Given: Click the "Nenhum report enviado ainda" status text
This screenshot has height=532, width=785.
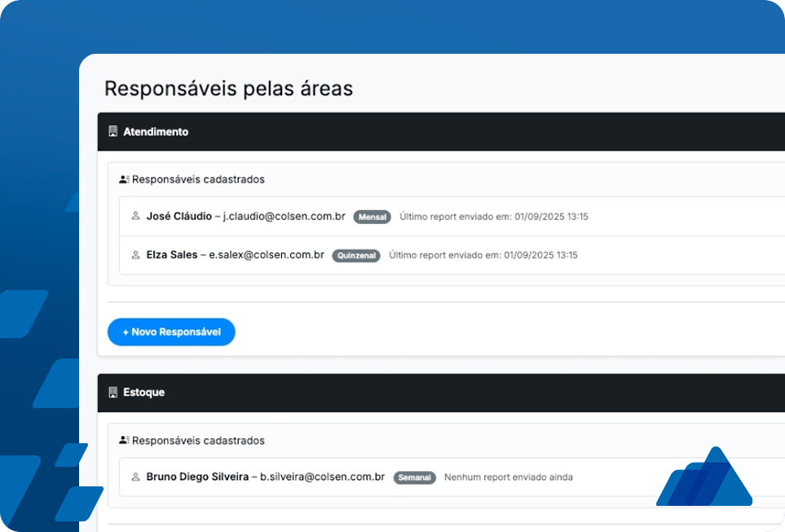Looking at the screenshot, I should pos(508,477).
